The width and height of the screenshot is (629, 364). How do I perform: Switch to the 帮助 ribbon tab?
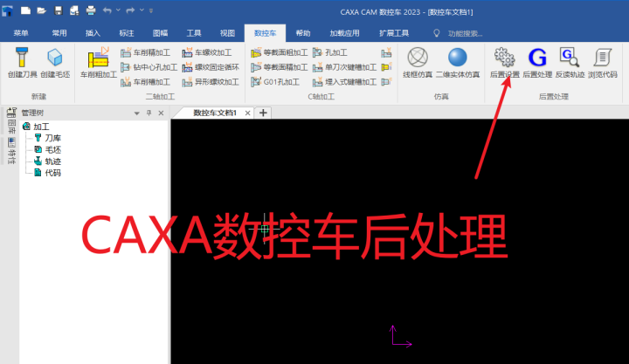303,33
